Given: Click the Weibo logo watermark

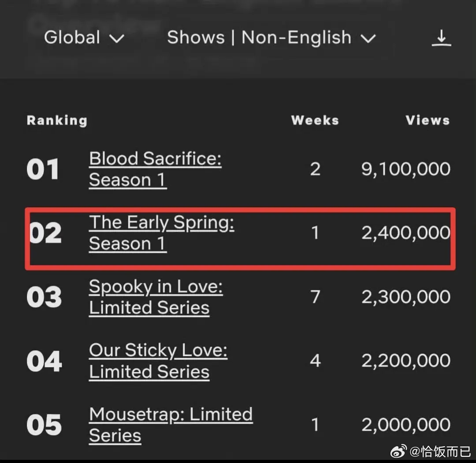Looking at the screenshot, I should 398,451.
